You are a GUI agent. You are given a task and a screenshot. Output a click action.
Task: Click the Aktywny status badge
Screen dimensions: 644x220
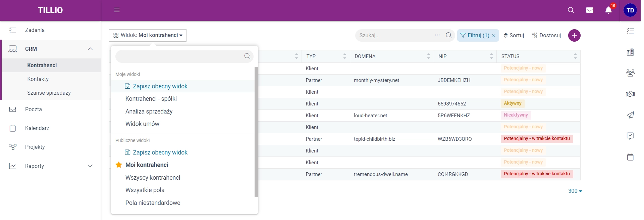pos(513,103)
